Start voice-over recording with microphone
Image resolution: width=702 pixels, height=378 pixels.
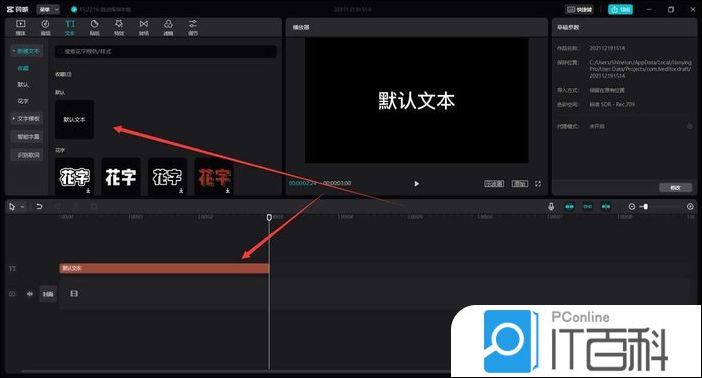coord(551,206)
